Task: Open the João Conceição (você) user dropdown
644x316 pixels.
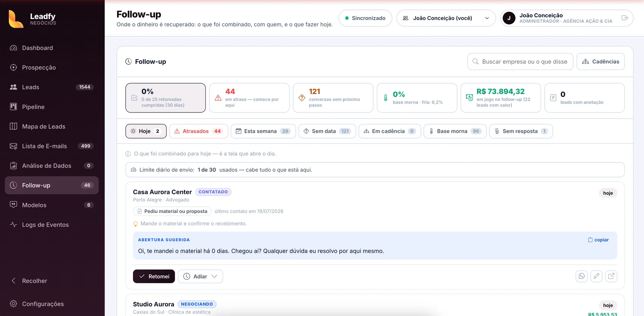Action: point(446,18)
